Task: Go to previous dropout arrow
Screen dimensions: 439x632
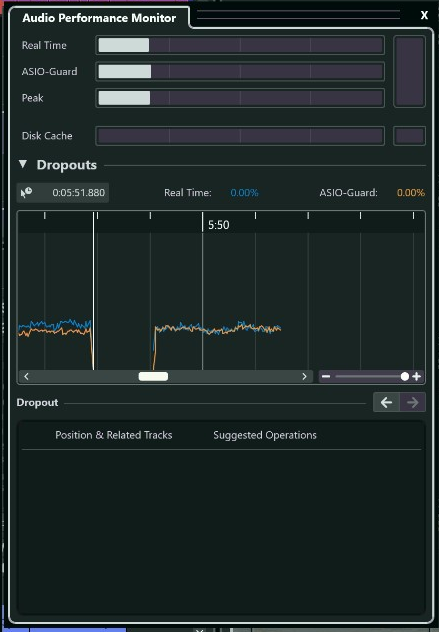Action: pos(386,402)
